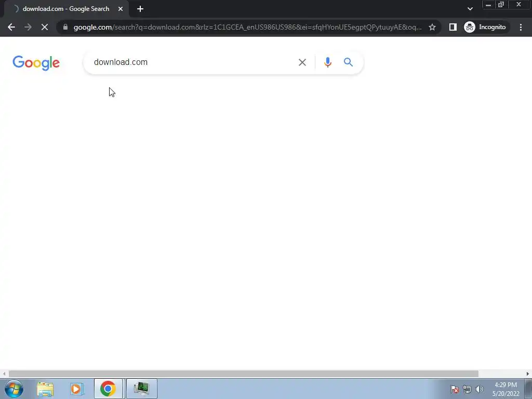Open the Action Center flag icon
Viewport: 532px width, 399px height.
(x=455, y=389)
